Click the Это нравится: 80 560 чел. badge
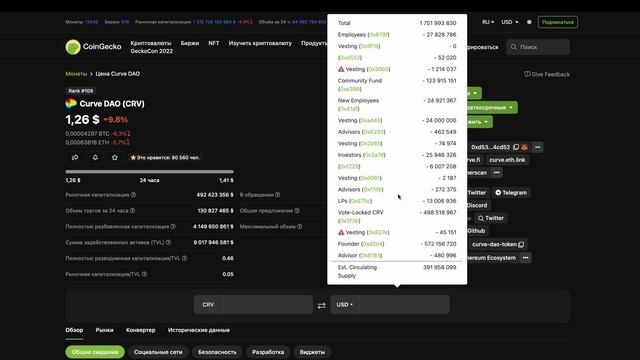The image size is (640, 360). (165, 158)
